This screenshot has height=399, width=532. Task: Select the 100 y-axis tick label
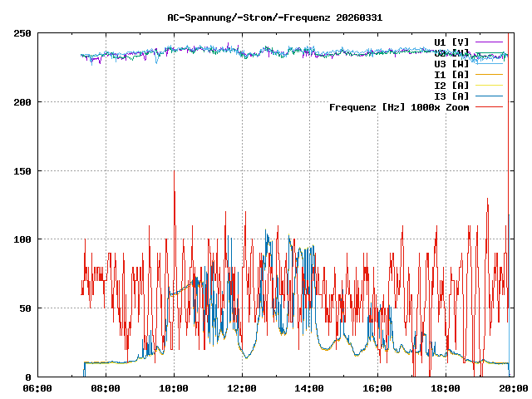[22, 239]
